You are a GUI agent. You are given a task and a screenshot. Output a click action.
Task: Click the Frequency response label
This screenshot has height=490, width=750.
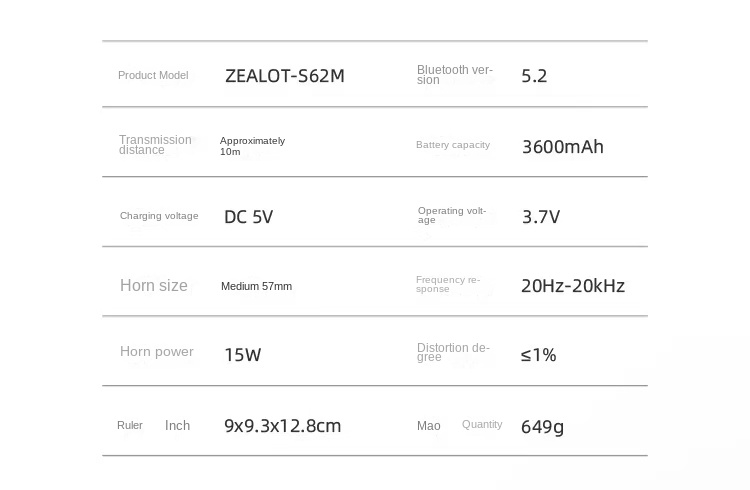pos(448,284)
